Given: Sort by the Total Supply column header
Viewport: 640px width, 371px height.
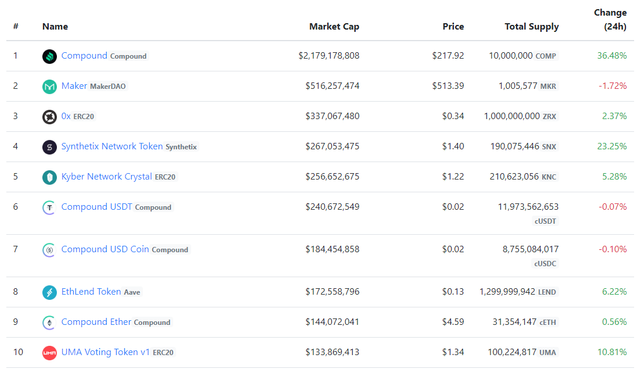Looking at the screenshot, I should tap(531, 27).
